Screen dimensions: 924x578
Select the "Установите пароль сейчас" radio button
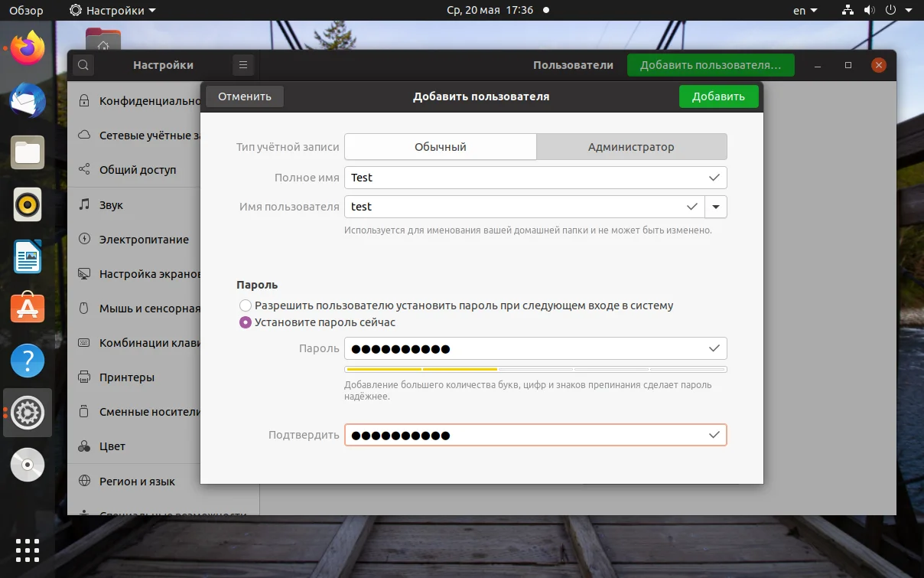(x=246, y=322)
